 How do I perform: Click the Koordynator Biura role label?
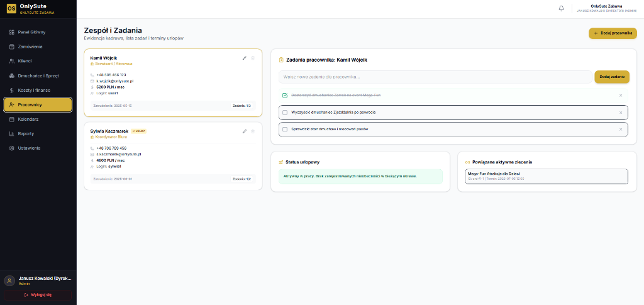111,136
